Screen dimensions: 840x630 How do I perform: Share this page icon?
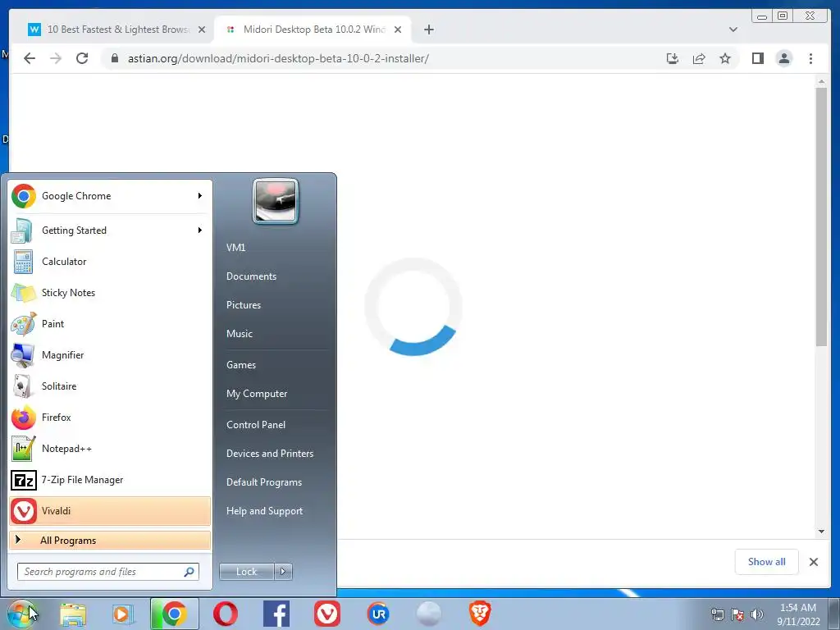point(699,58)
